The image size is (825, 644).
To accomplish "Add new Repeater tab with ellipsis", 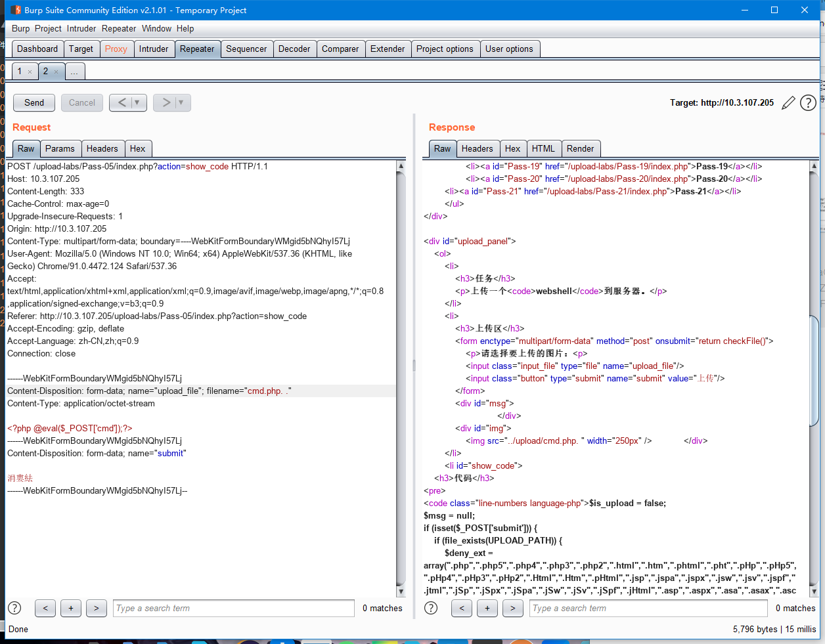I will click(74, 71).
